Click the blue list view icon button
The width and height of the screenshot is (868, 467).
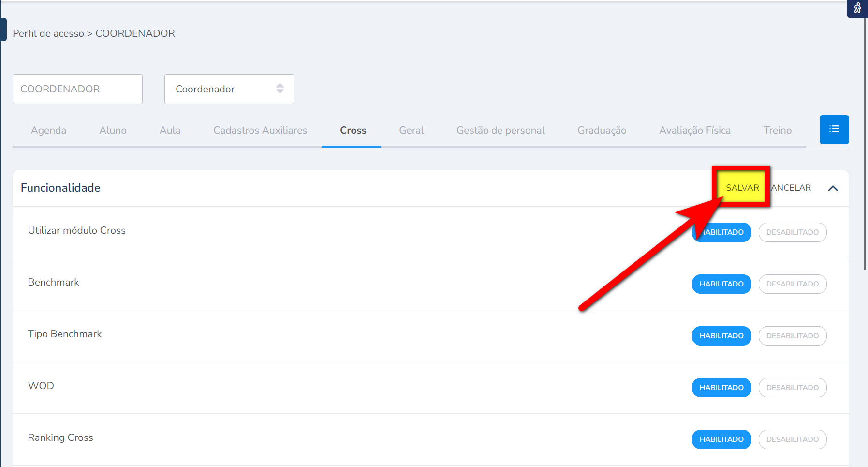click(834, 129)
